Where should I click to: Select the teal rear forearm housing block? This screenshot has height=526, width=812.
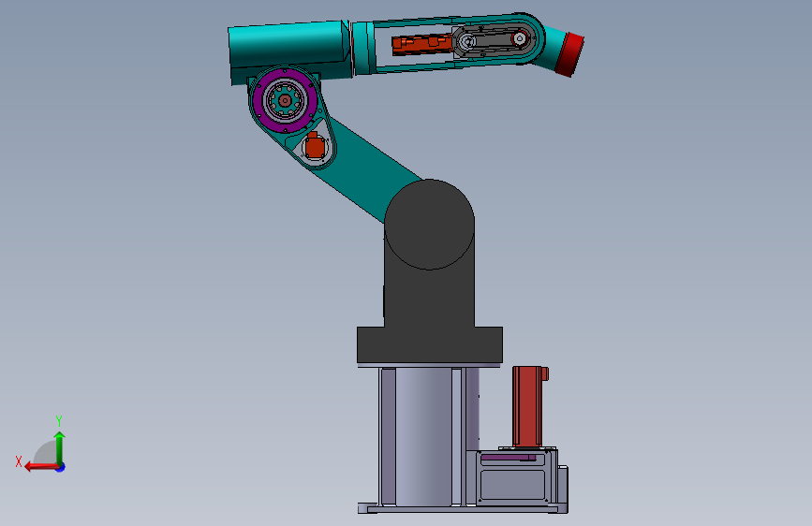click(289, 51)
